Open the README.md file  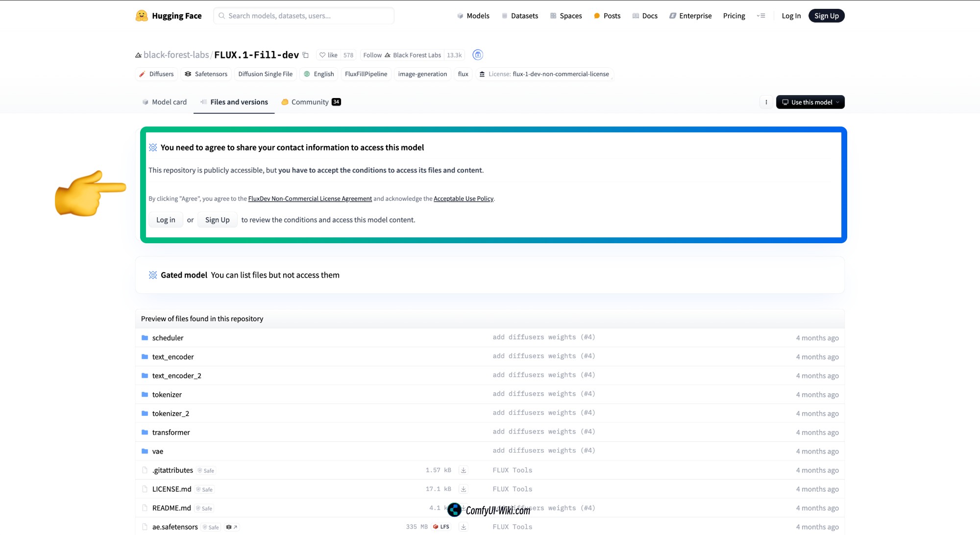tap(171, 508)
